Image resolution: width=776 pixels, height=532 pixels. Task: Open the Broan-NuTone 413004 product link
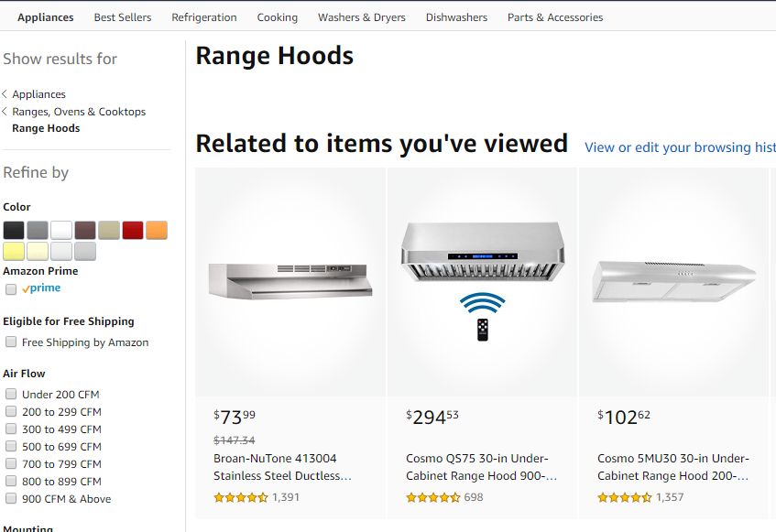coord(275,467)
